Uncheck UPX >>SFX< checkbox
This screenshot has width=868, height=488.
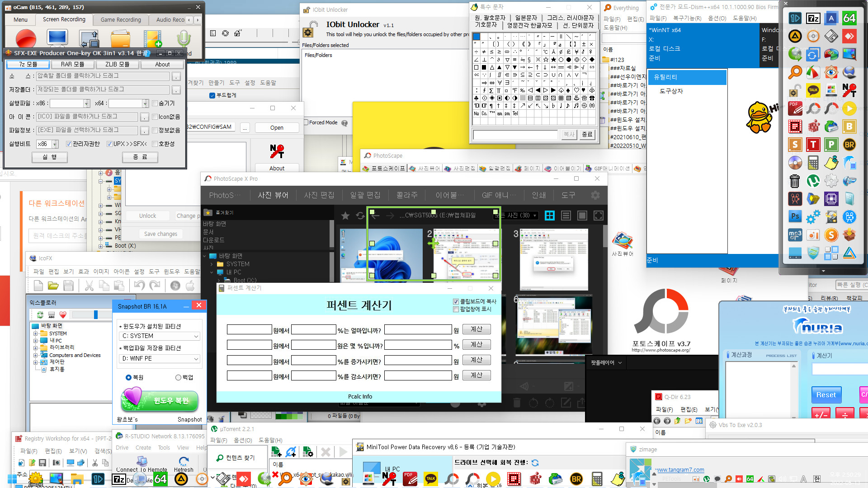click(110, 144)
